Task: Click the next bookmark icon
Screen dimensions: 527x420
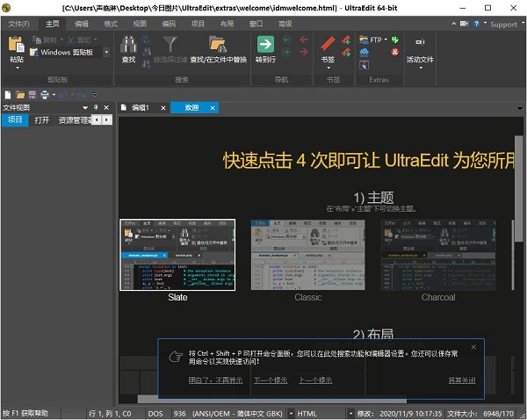Action: coord(346,52)
